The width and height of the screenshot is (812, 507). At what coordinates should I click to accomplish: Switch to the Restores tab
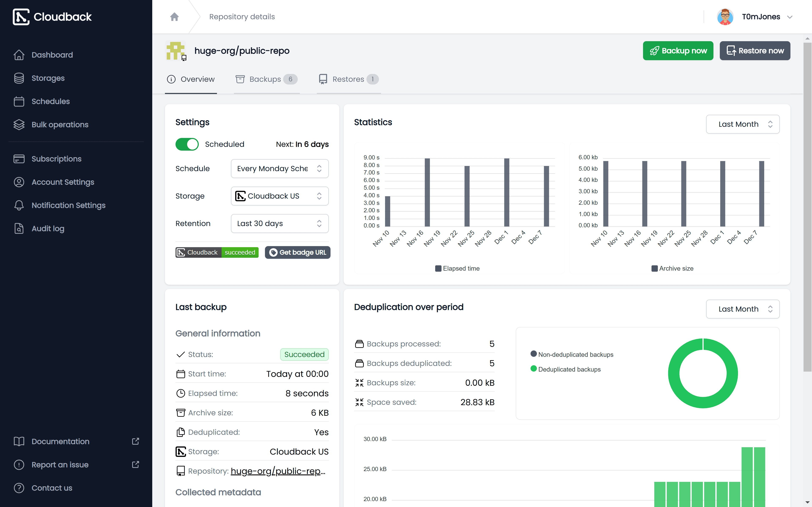(x=348, y=79)
